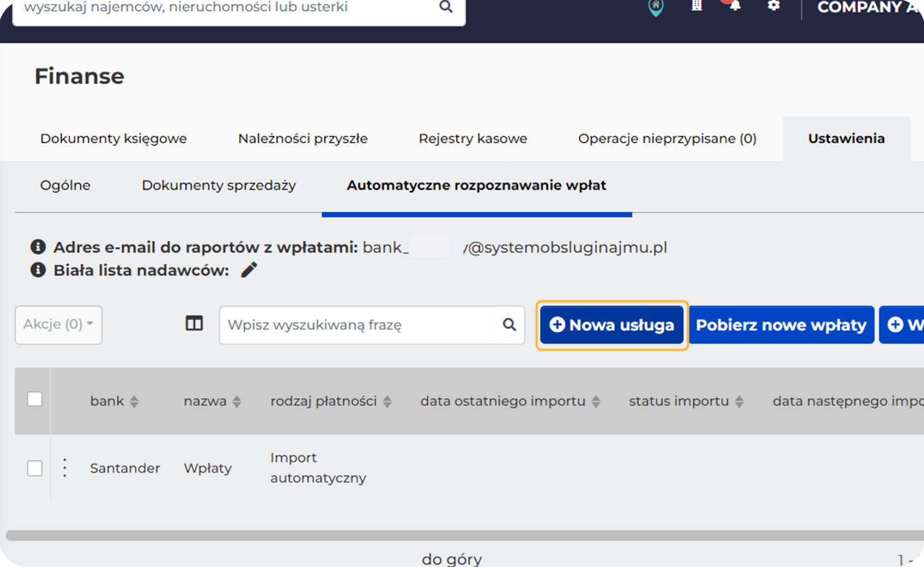924x567 pixels.
Task: Click the info icon beside Biała lista nadawców
Action: coord(38,270)
